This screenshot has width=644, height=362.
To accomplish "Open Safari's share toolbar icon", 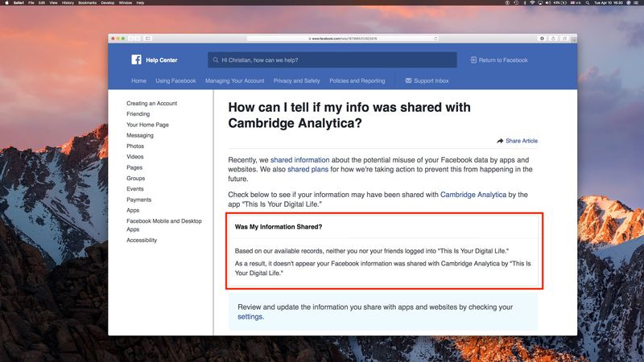I will [554, 39].
